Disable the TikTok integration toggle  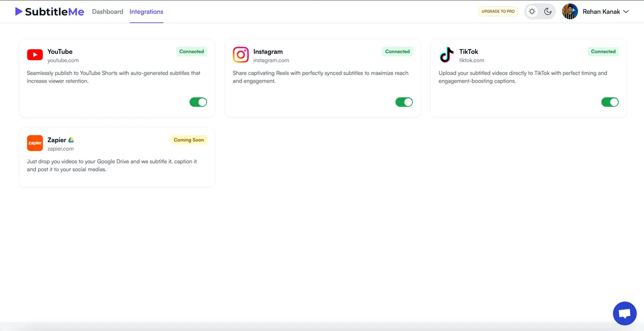610,101
